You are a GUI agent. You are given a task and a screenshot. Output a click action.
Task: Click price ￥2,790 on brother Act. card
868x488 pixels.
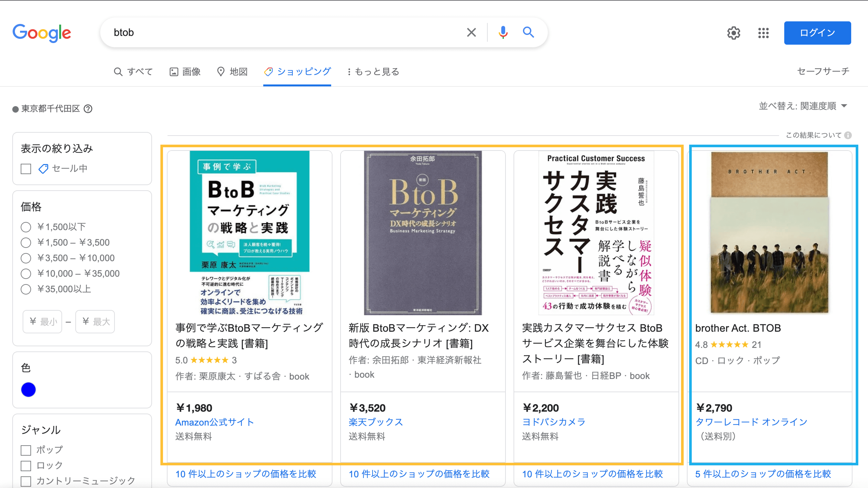(x=714, y=408)
